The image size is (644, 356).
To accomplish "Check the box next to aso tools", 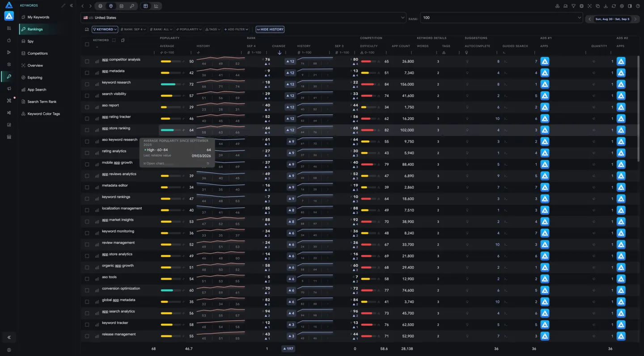I will 87,279.
